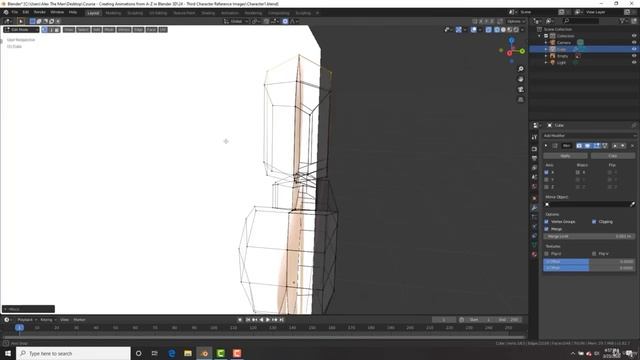The width and height of the screenshot is (640, 360).
Task: Collapse the Collection in outliner
Action: tap(540, 36)
